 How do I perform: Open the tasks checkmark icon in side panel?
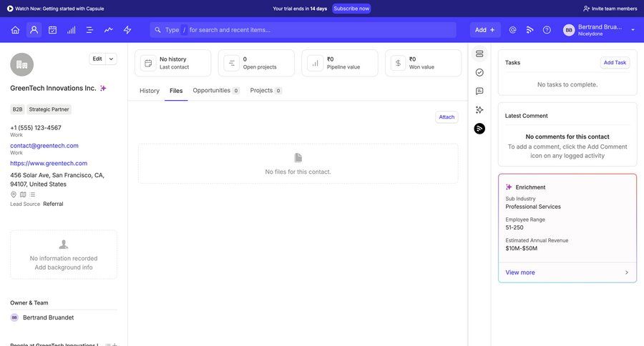(x=479, y=72)
